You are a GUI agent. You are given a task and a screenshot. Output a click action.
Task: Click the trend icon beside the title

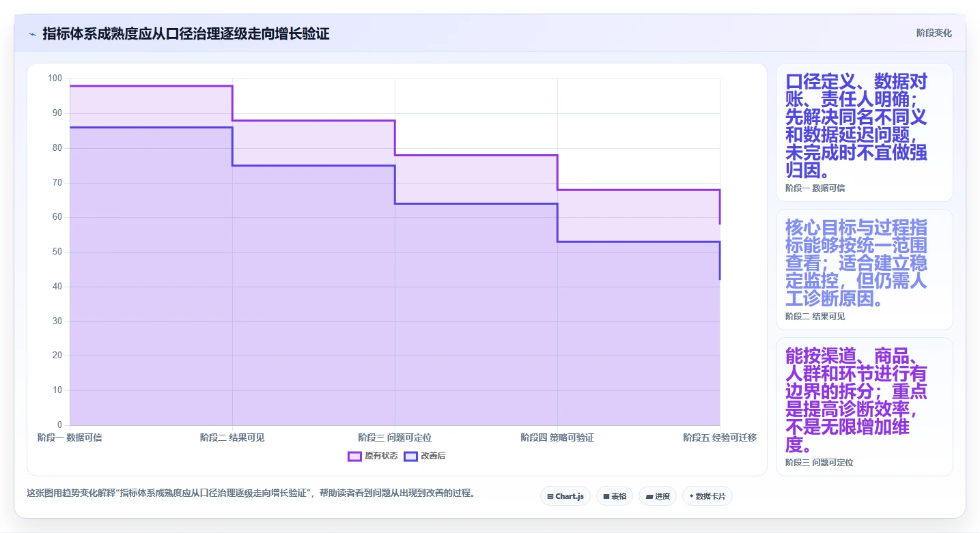32,34
